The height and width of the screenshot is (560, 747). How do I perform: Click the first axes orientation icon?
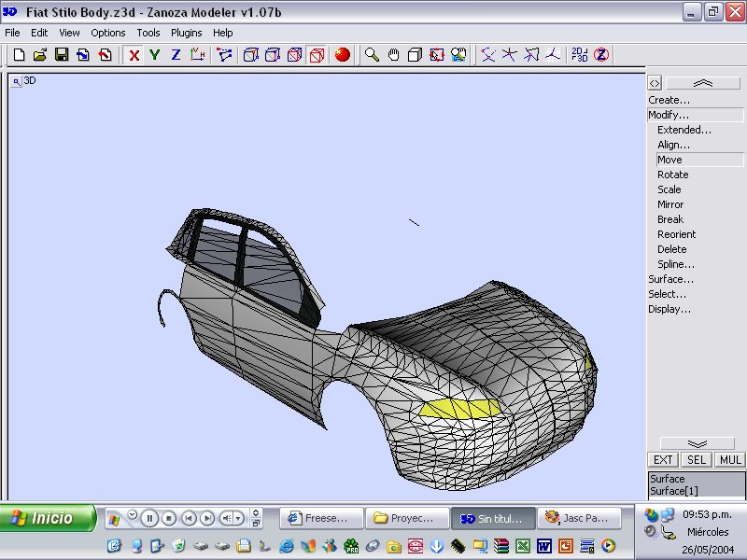coord(487,55)
